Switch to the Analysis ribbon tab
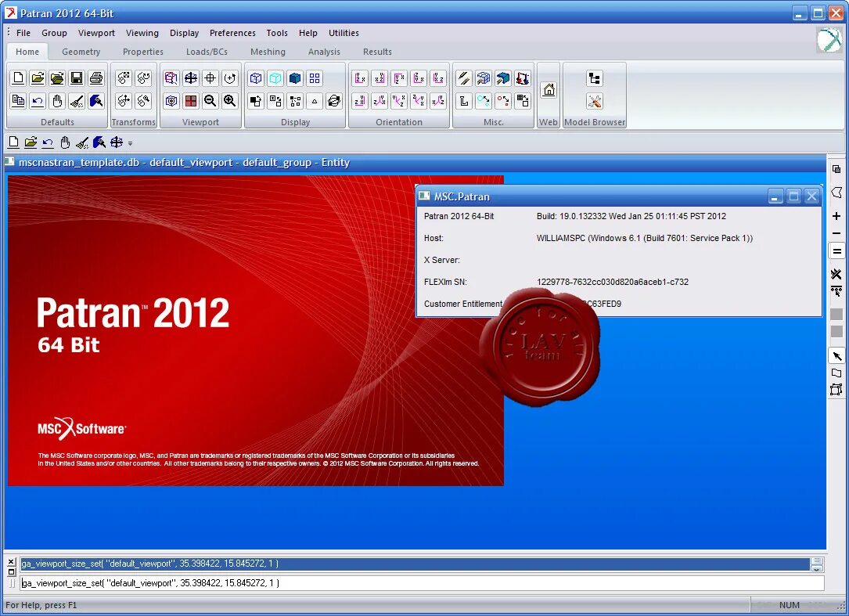The height and width of the screenshot is (616, 849). 324,52
